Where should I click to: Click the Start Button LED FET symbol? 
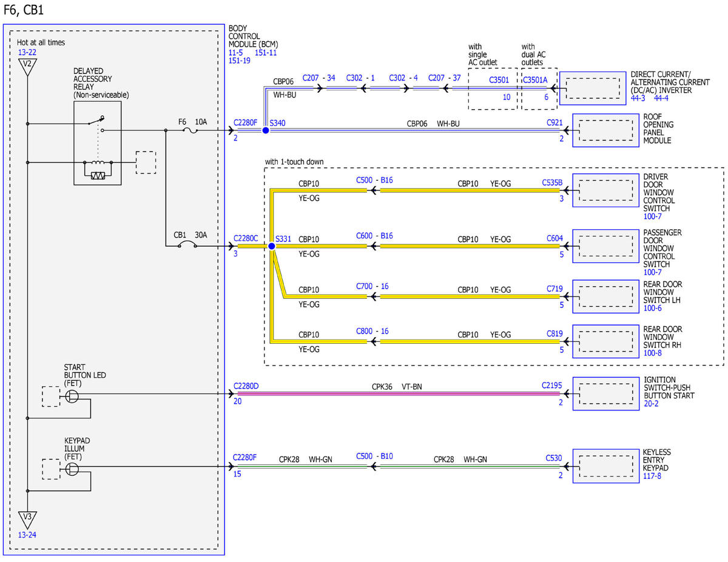(x=72, y=396)
